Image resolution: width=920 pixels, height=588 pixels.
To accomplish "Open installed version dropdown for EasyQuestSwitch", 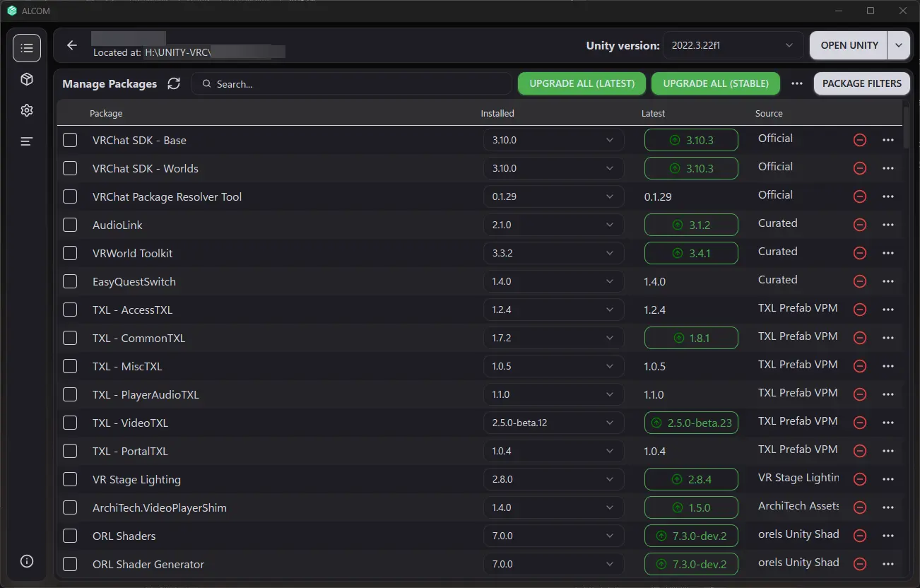I will (x=553, y=281).
